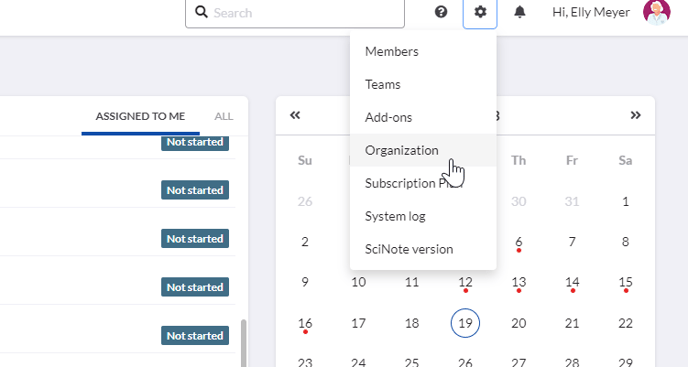The width and height of the screenshot is (688, 367).
Task: Open Add-ons menu entry
Action: pos(423,117)
